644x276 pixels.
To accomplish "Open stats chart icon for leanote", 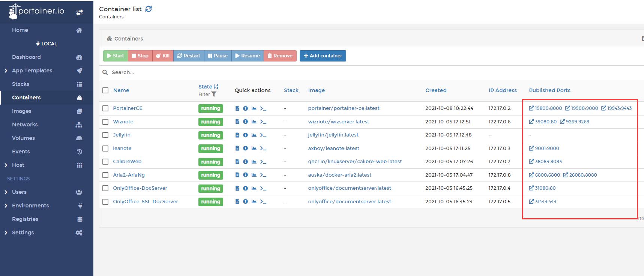I will pos(254,148).
